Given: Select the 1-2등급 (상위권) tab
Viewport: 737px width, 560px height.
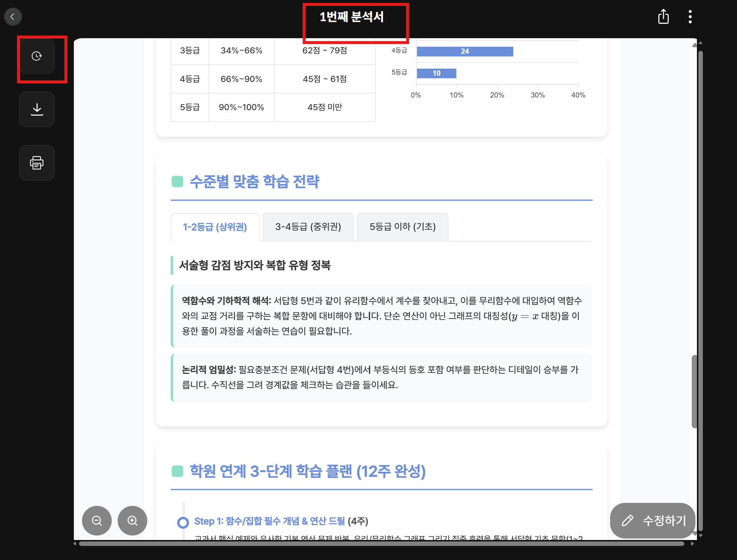Looking at the screenshot, I should point(215,227).
